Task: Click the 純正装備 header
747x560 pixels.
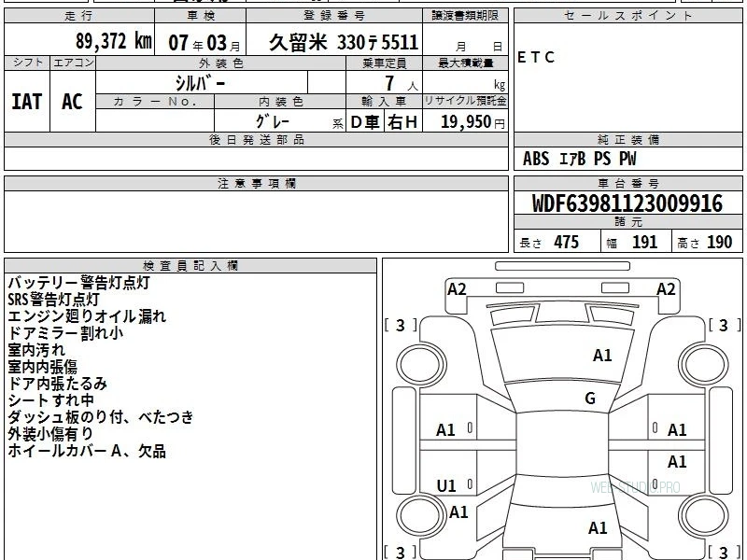Action: [x=627, y=140]
